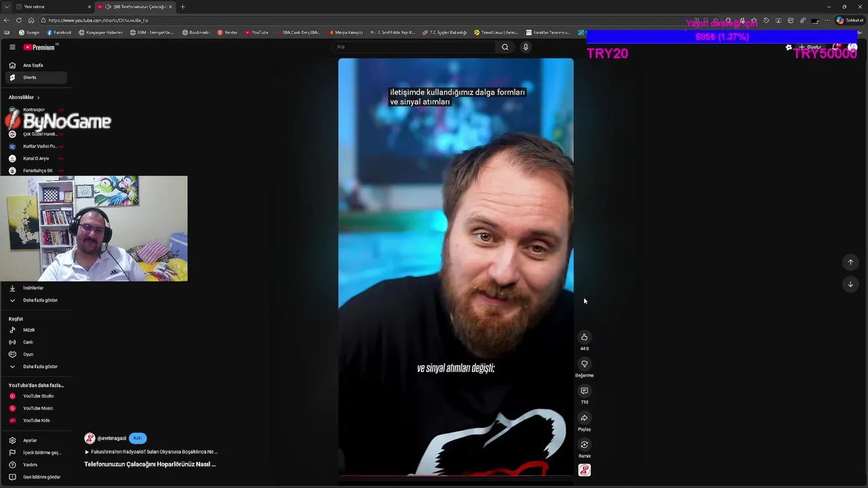
Task: Open the tab search dropdown
Action: click(x=6, y=7)
